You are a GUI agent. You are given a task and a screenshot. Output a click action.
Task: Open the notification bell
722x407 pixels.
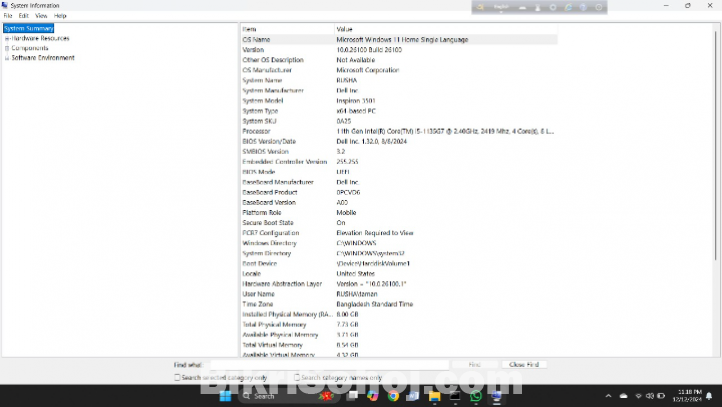pyautogui.click(x=709, y=396)
